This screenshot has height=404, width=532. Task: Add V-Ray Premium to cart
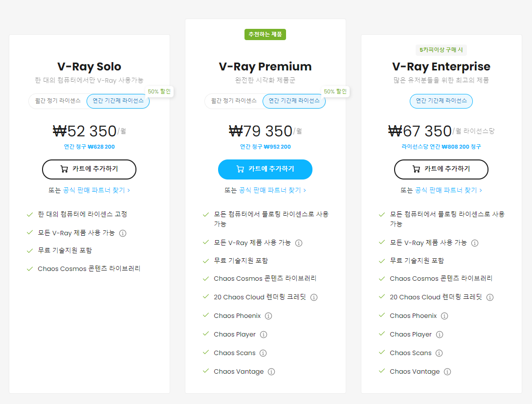coord(266,169)
